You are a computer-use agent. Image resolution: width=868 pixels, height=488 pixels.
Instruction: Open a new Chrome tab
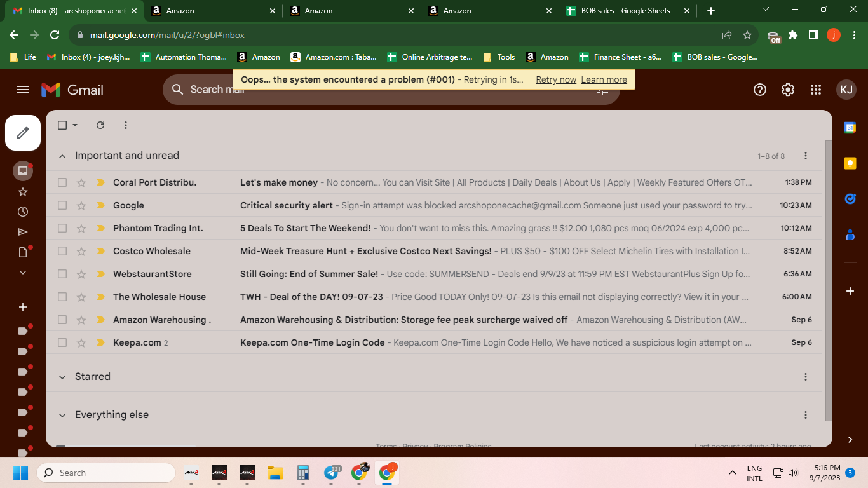point(711,11)
